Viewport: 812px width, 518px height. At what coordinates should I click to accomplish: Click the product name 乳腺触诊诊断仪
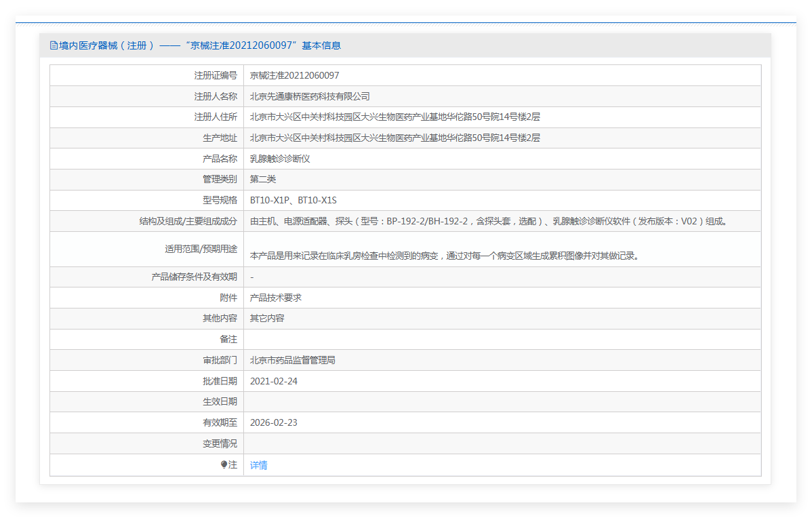(280, 159)
